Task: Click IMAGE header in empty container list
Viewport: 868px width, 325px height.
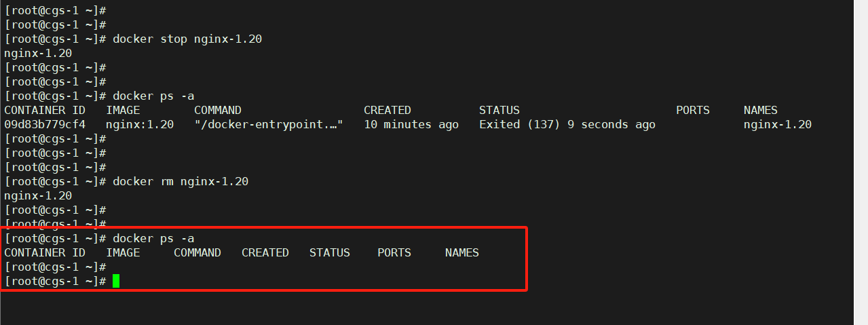Action: (x=123, y=252)
